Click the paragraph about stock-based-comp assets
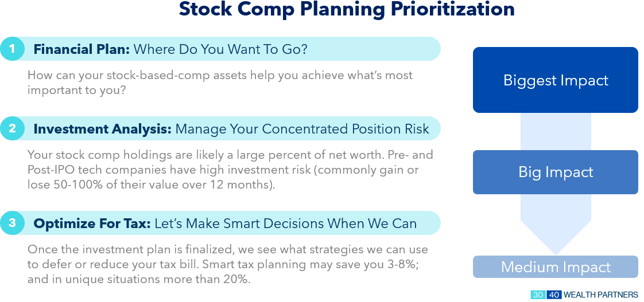The width and height of the screenshot is (644, 302). coord(220,83)
